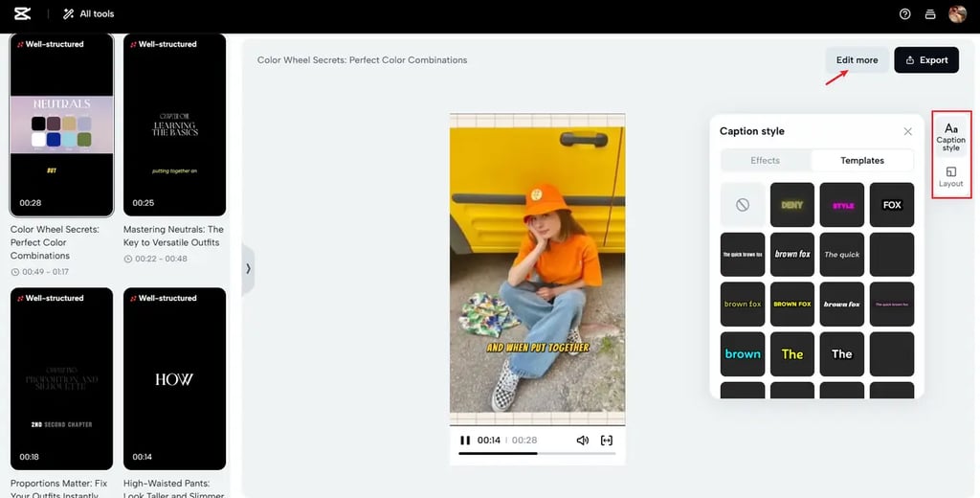Click the video preview frame
Viewport: 980px width, 498px height.
click(x=537, y=270)
